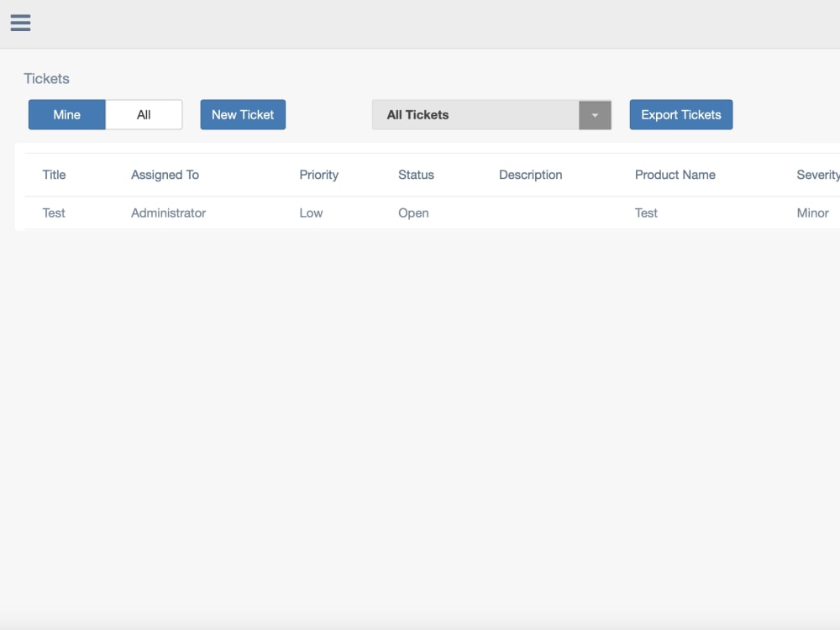Sort tickets by the Title column
This screenshot has height=630, width=840.
click(54, 175)
